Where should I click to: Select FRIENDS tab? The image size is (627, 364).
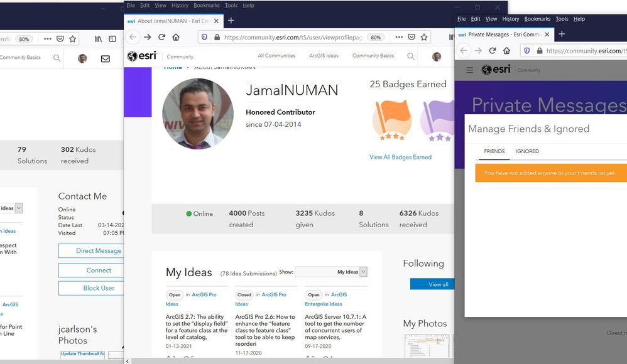[494, 151]
